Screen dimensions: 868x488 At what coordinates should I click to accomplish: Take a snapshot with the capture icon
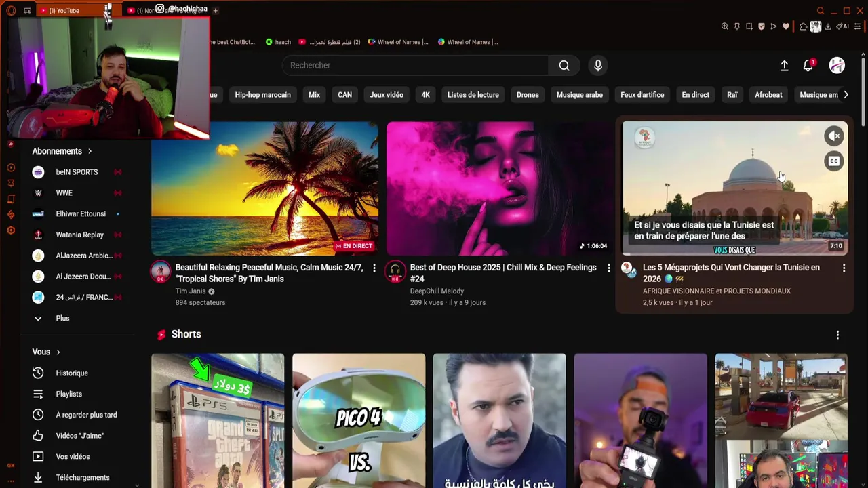coord(749,26)
